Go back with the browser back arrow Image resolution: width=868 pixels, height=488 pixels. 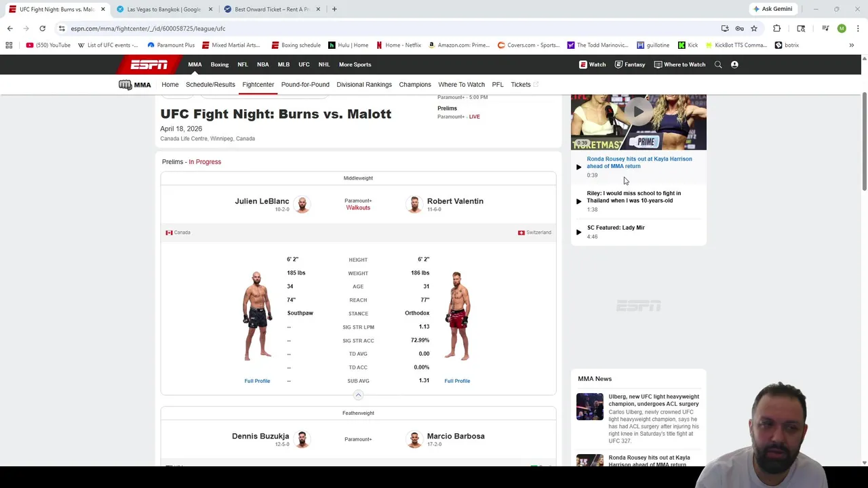click(9, 28)
